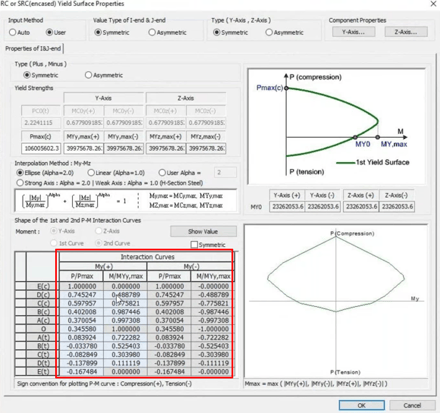Viewport: 440px width, 413px height.
Task: Confirm the dialog with OK
Action: pos(362,405)
